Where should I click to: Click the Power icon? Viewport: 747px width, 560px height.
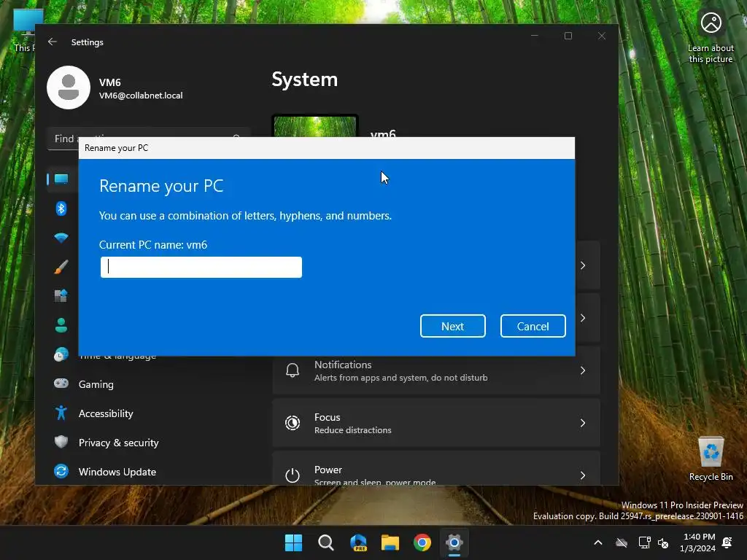(293, 475)
